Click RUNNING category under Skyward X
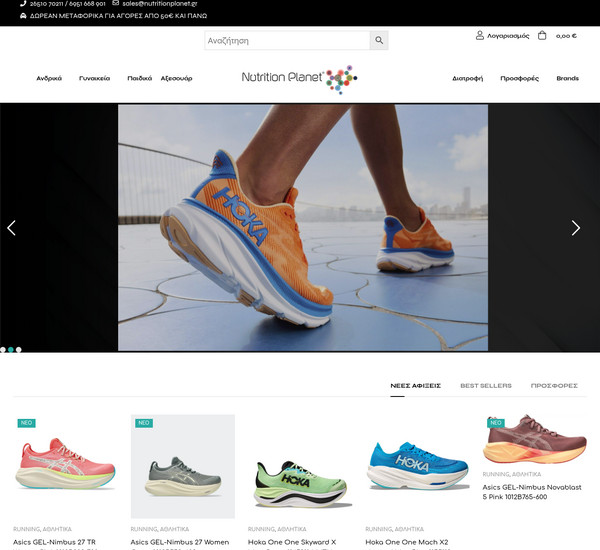 [261, 529]
